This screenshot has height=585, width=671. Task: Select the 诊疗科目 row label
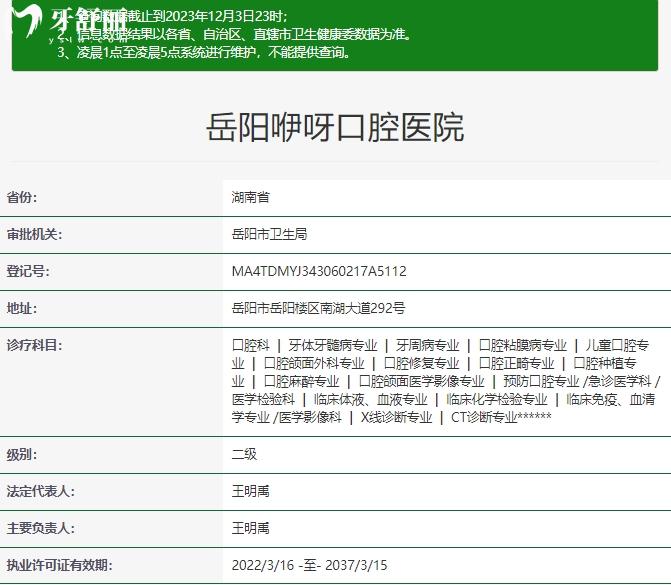(x=34, y=345)
